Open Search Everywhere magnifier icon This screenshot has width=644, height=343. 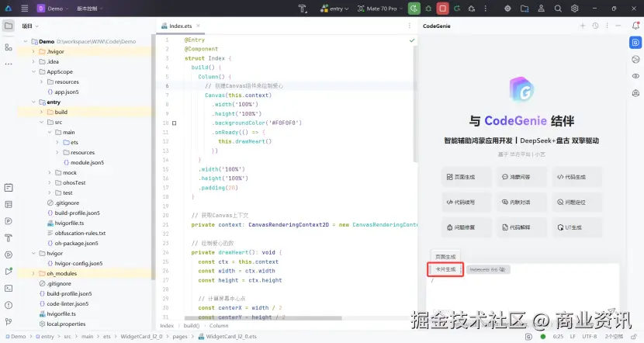point(558,9)
